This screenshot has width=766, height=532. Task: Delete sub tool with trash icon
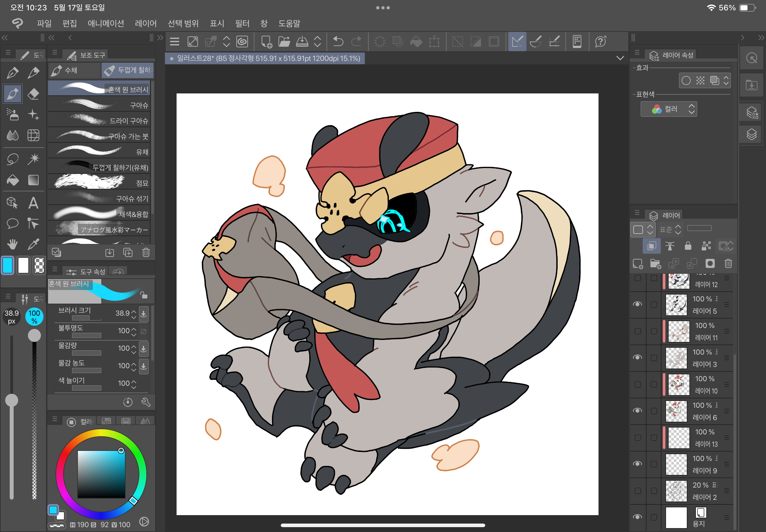pyautogui.click(x=146, y=252)
